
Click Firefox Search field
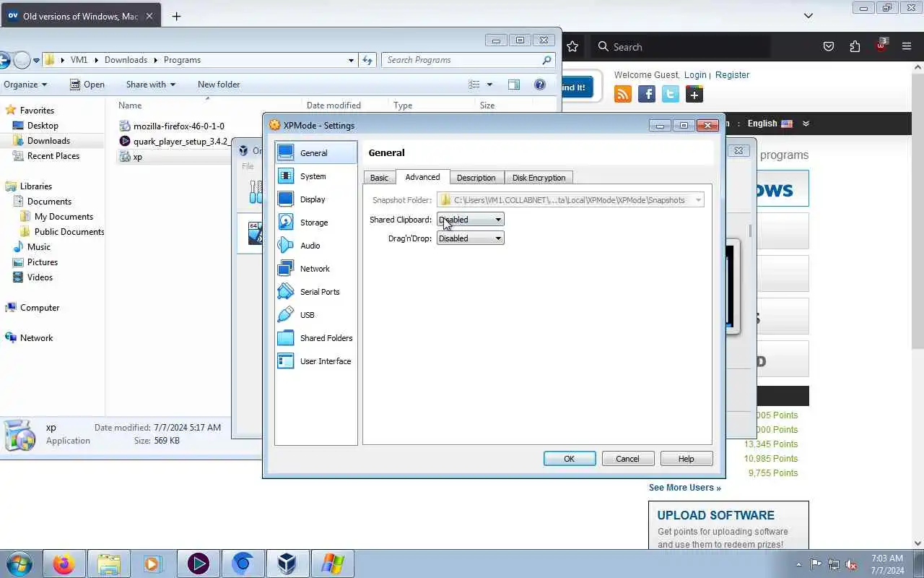coord(682,47)
